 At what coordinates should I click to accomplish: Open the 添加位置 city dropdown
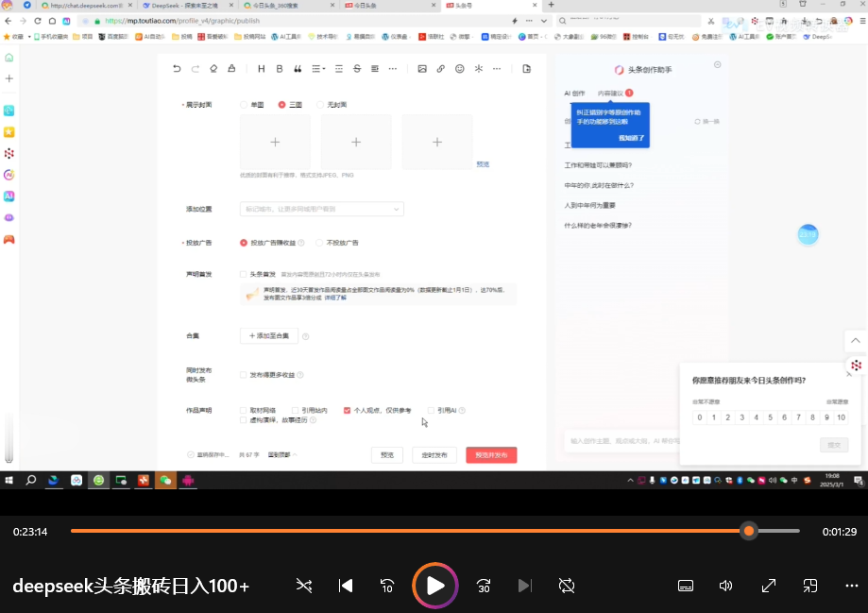tap(322, 210)
